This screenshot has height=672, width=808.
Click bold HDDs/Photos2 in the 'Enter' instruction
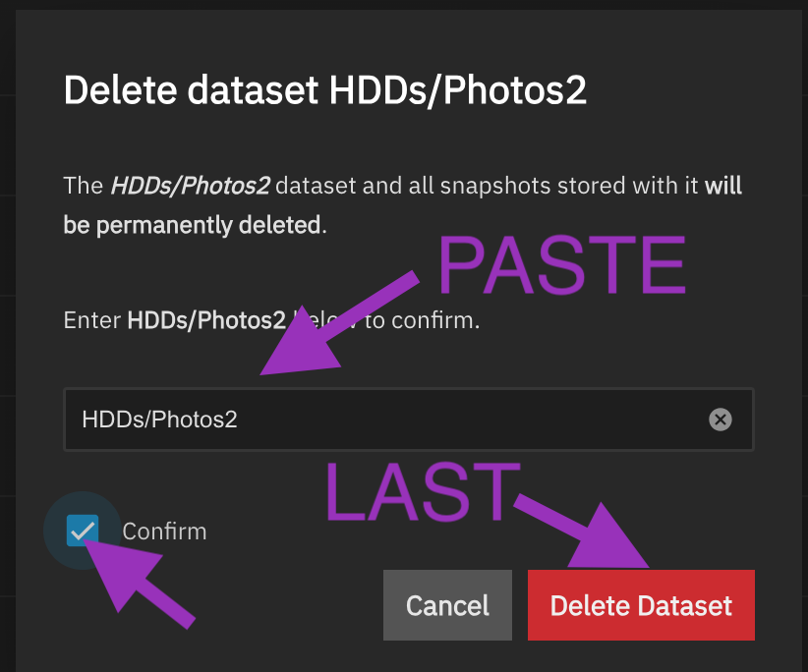[205, 320]
